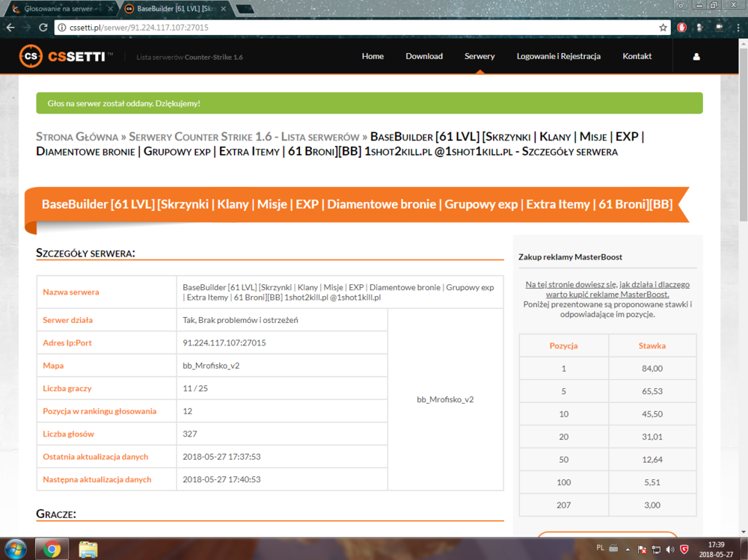The height and width of the screenshot is (560, 748).
Task: Open the user account icon in header
Action: 696,57
